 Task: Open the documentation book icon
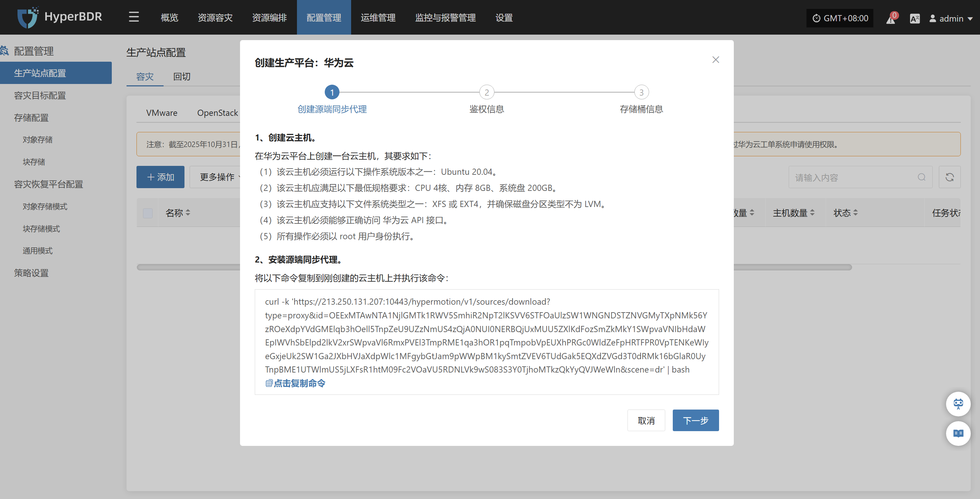[x=958, y=433]
